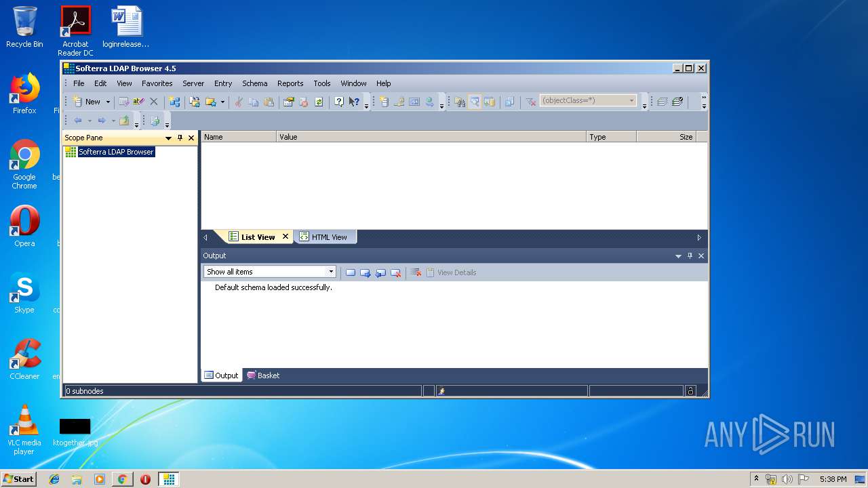868x488 pixels.
Task: Click the new server group tree icon
Action: coord(174,102)
